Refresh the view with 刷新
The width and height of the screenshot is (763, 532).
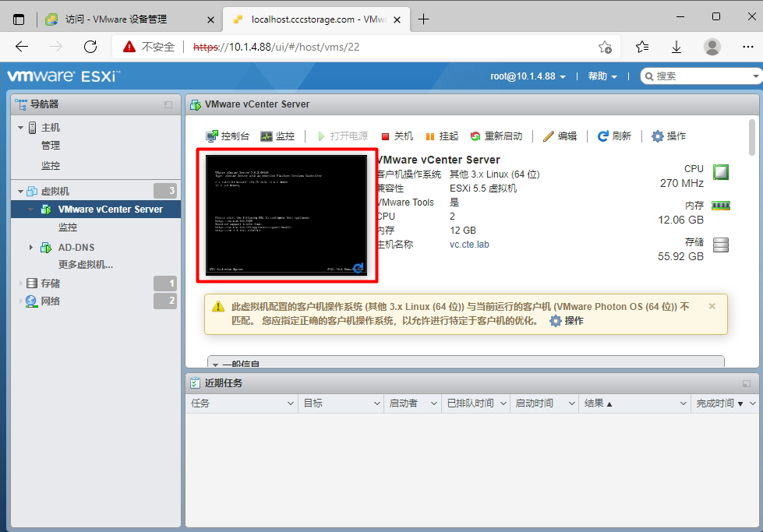[x=614, y=136]
